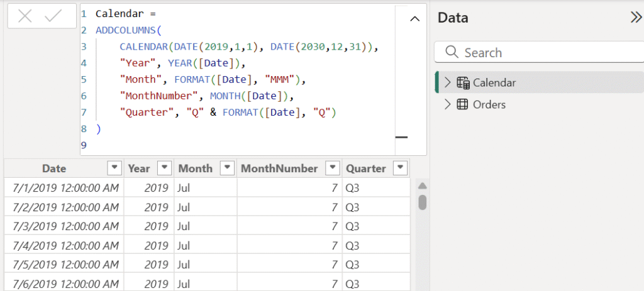Screen dimensions: 644x291
Task: Click the vertical scrollbar thumb in table
Action: click(x=423, y=202)
